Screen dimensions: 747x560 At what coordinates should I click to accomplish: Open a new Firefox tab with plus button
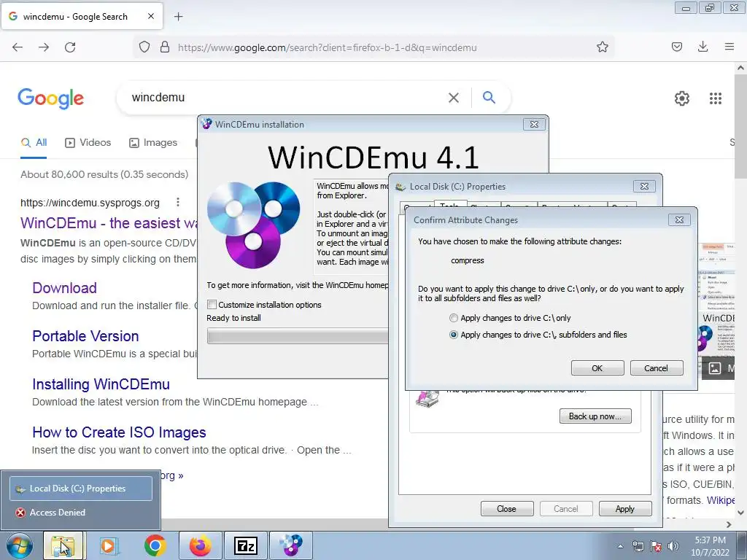click(178, 17)
